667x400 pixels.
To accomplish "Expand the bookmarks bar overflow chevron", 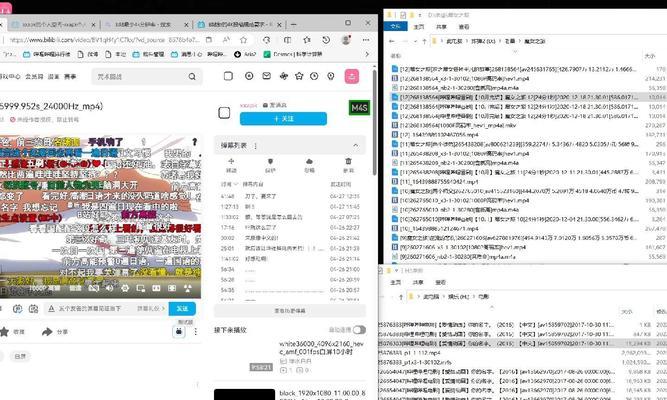I will pos(367,54).
